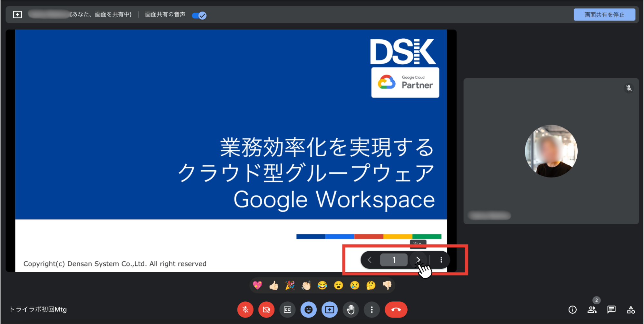This screenshot has height=324, width=644.
Task: Show the participants list
Action: [592, 310]
